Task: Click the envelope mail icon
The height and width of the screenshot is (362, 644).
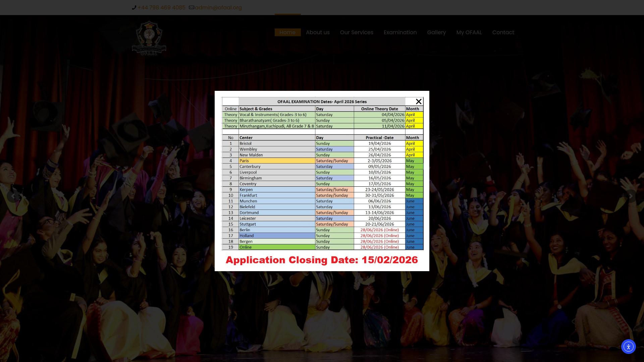Action: tap(192, 7)
